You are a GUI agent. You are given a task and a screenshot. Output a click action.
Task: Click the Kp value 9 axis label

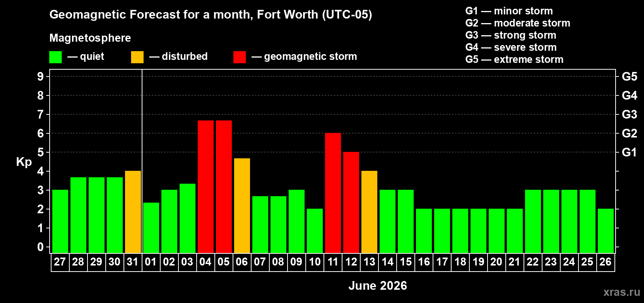coord(41,77)
